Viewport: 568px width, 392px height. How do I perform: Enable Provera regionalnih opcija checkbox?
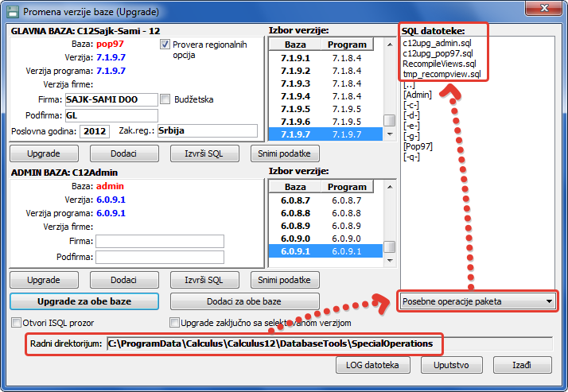(165, 45)
